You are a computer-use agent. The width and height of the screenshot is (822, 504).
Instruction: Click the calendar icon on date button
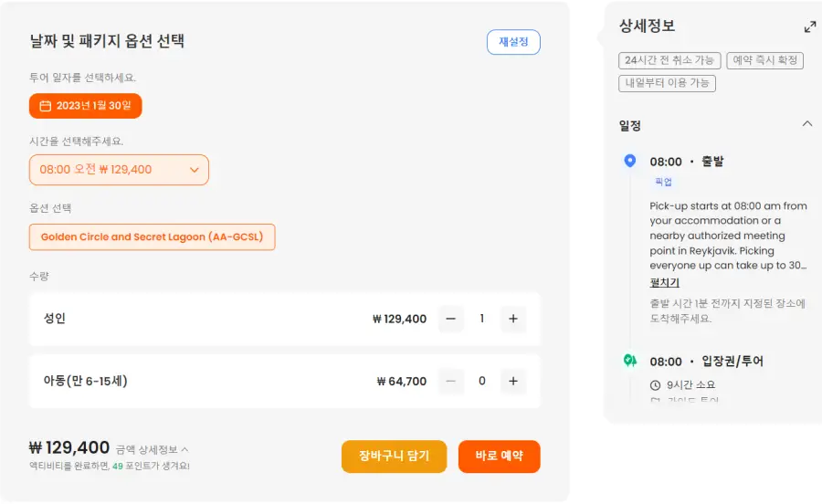click(x=46, y=106)
